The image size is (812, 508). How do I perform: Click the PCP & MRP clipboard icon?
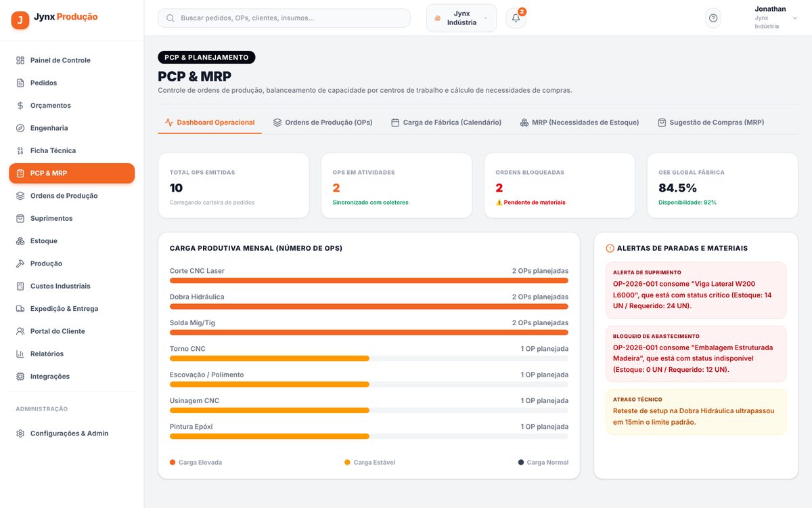click(20, 173)
